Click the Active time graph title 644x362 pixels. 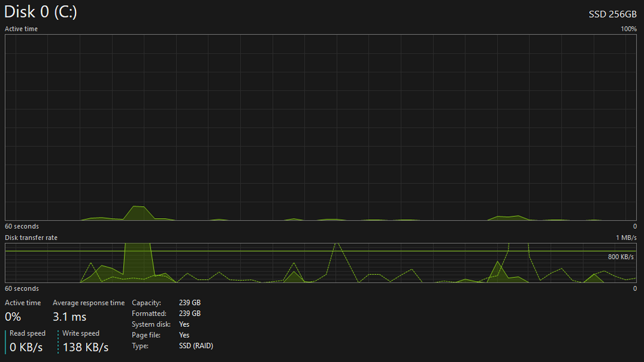click(21, 29)
